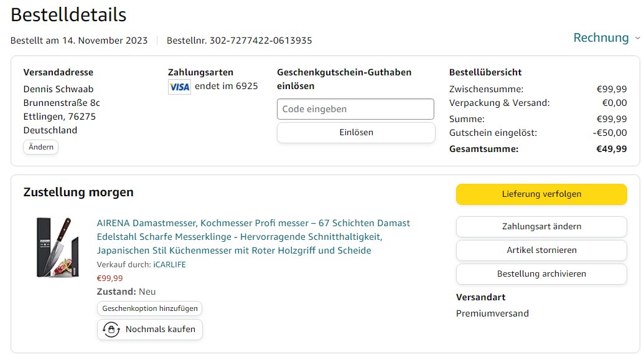The image size is (644, 362).
Task: Click the red €99,99 item price
Action: [x=110, y=279]
